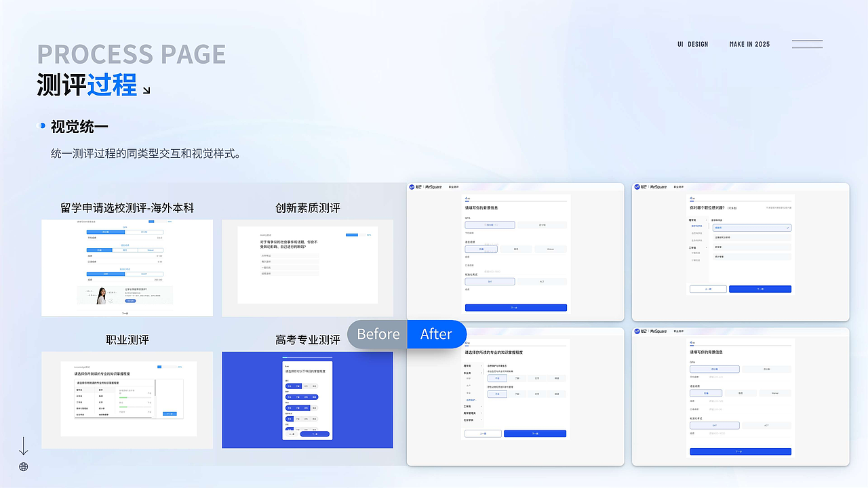Click the globe icon at the slide's bottom-left
Image resolution: width=868 pixels, height=488 pixels.
[24, 466]
